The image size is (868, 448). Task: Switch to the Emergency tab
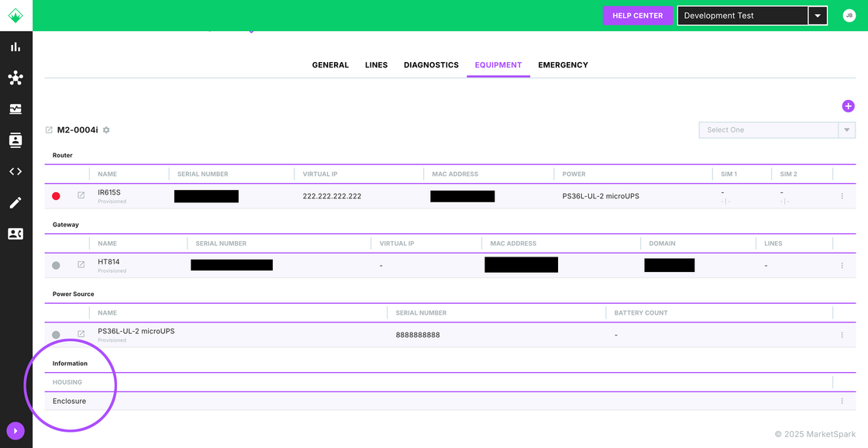pos(563,65)
